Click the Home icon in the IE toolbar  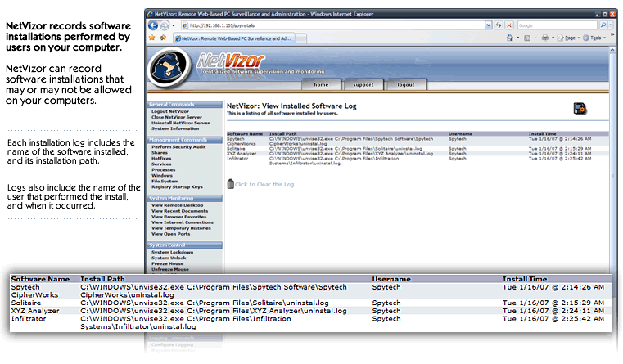pos(509,38)
